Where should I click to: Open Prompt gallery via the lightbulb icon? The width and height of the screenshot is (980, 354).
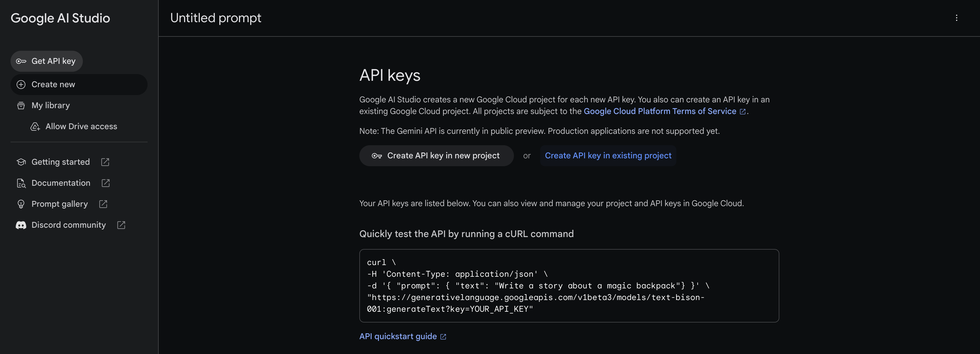coord(21,204)
